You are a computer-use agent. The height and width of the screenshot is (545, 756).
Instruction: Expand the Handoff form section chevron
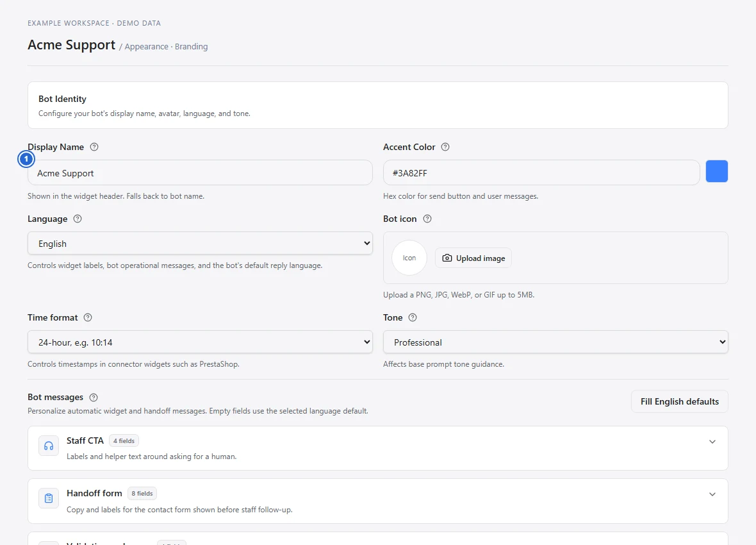[x=712, y=494]
